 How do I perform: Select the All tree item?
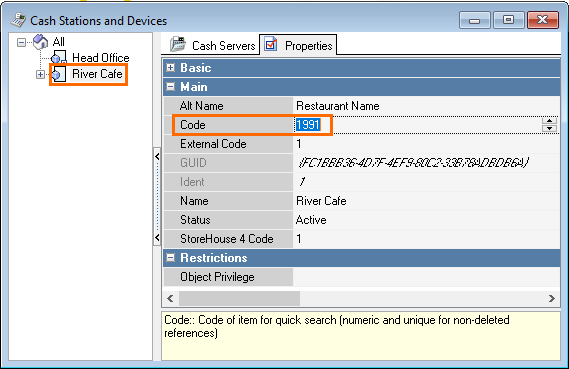coord(58,42)
